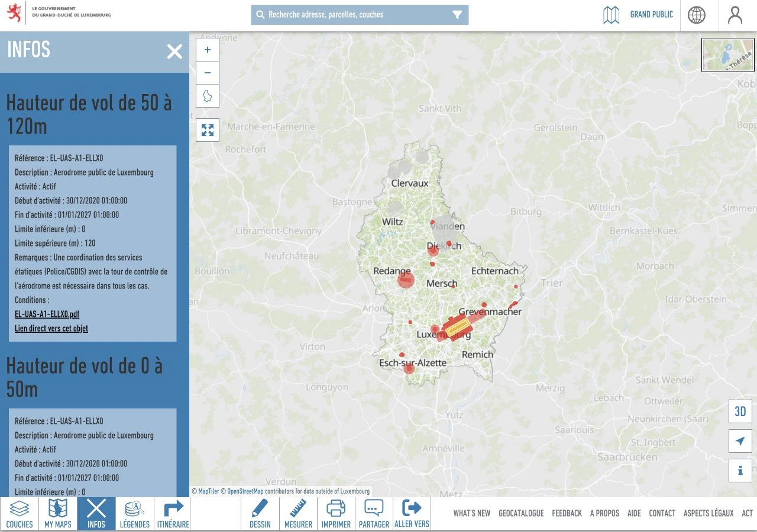This screenshot has width=757, height=532.
Task: Enable geolocation arrow button
Action: click(x=740, y=441)
